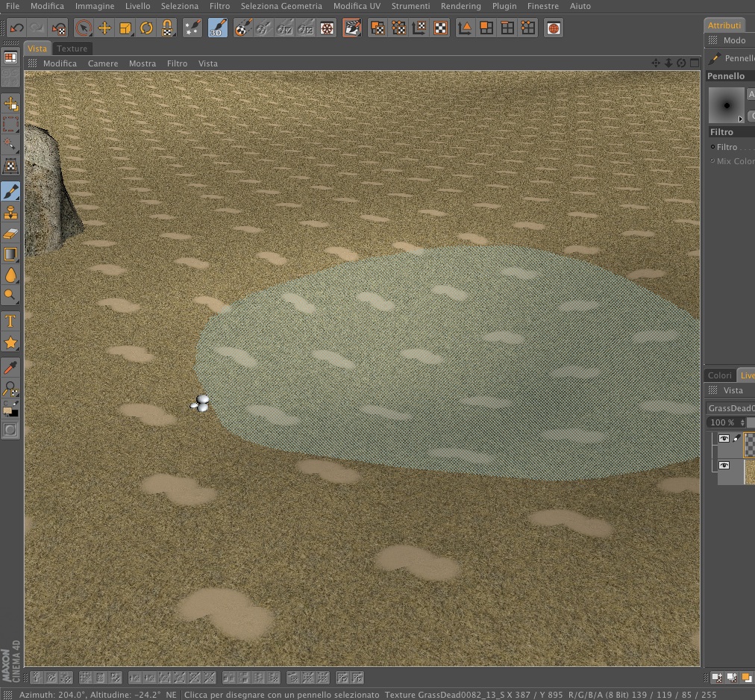Select the Dodge magnifier-like tool
Screen dimensions: 755x700
10,295
